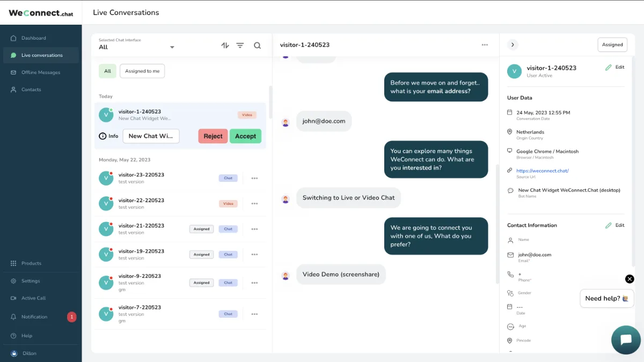Open more options for visitor-19-220523

pyautogui.click(x=254, y=254)
